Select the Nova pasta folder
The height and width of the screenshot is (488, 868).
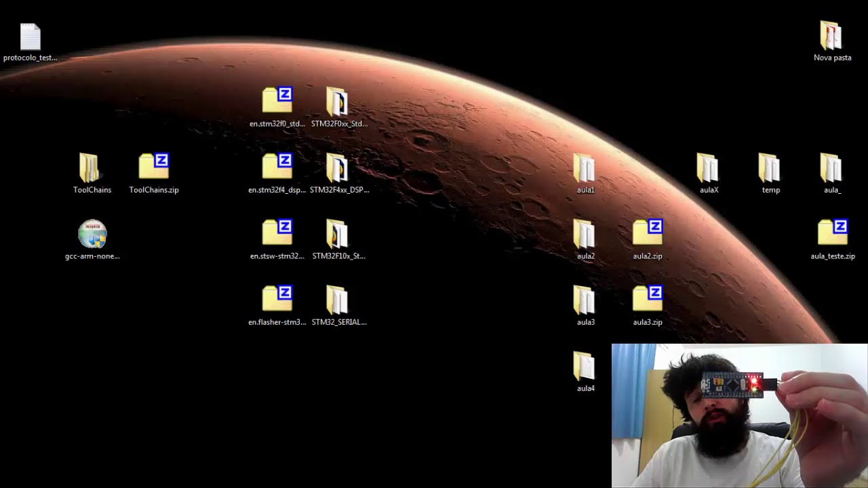tap(831, 36)
